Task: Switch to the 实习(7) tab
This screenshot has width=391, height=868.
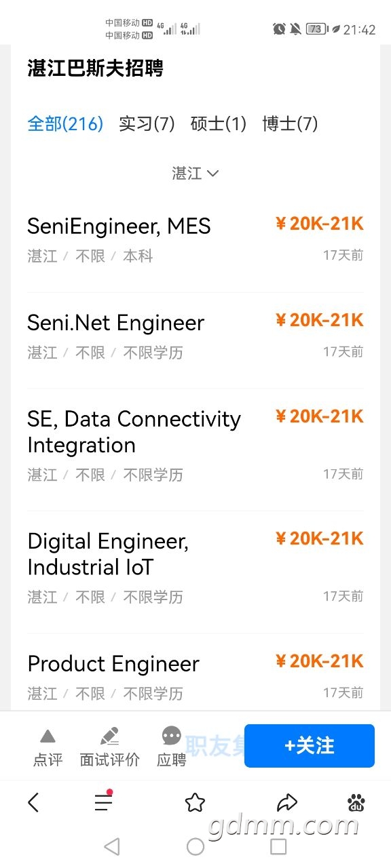Action: (147, 123)
